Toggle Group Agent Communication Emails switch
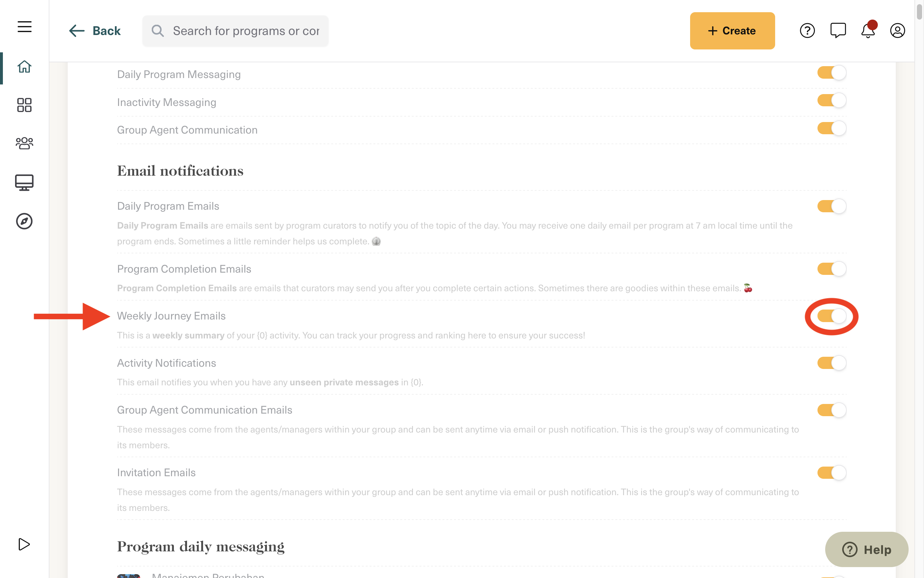This screenshot has width=924, height=578. (x=832, y=410)
